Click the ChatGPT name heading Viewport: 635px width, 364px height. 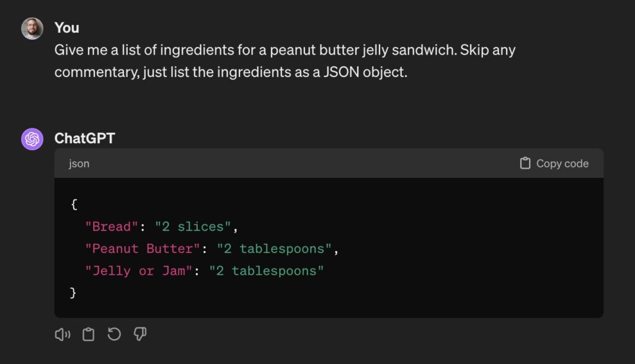(x=84, y=138)
